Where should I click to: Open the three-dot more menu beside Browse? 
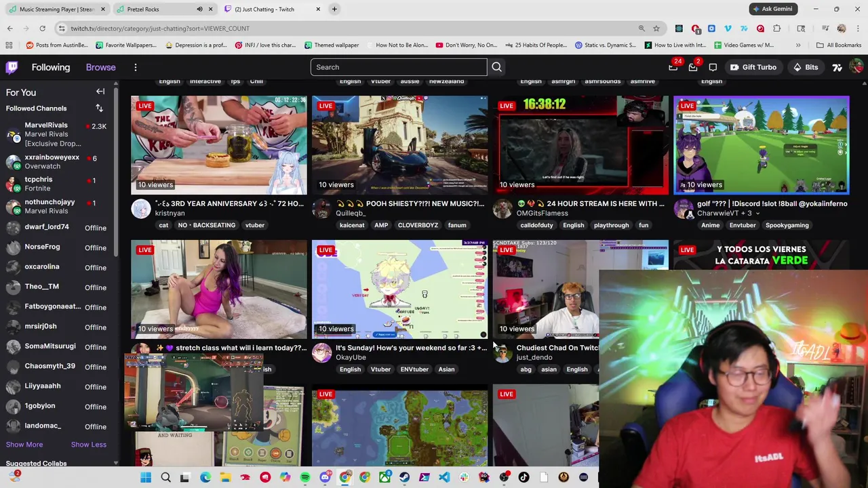[x=135, y=67]
